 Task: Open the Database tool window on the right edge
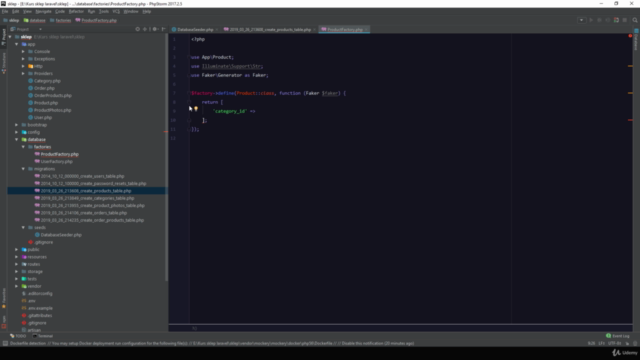click(x=636, y=40)
